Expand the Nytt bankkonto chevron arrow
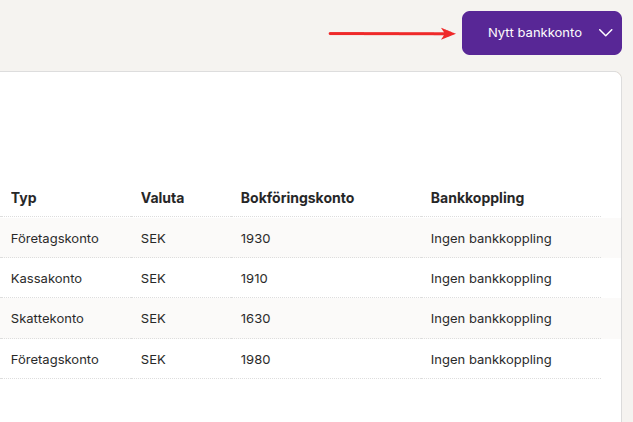Image resolution: width=633 pixels, height=422 pixels. pos(605,33)
